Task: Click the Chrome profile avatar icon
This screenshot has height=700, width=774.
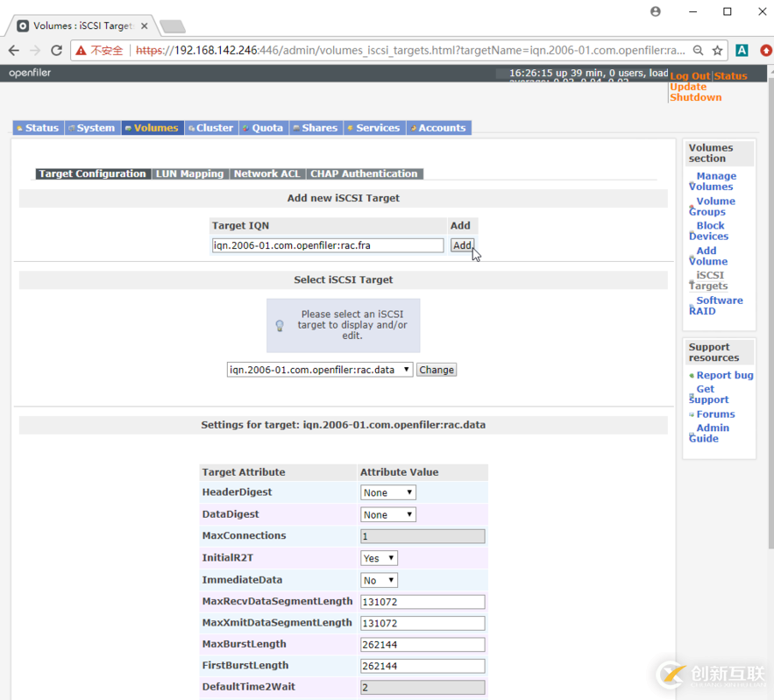Action: [656, 11]
